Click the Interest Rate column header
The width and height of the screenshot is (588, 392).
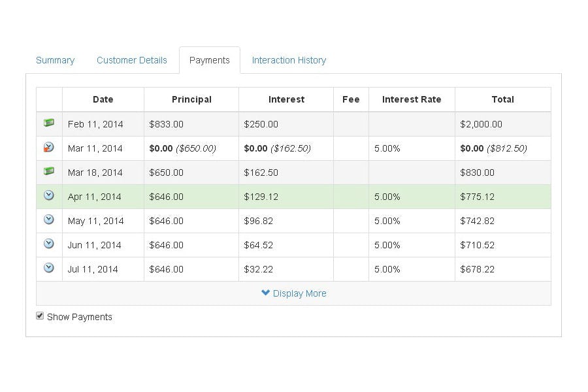click(x=412, y=99)
